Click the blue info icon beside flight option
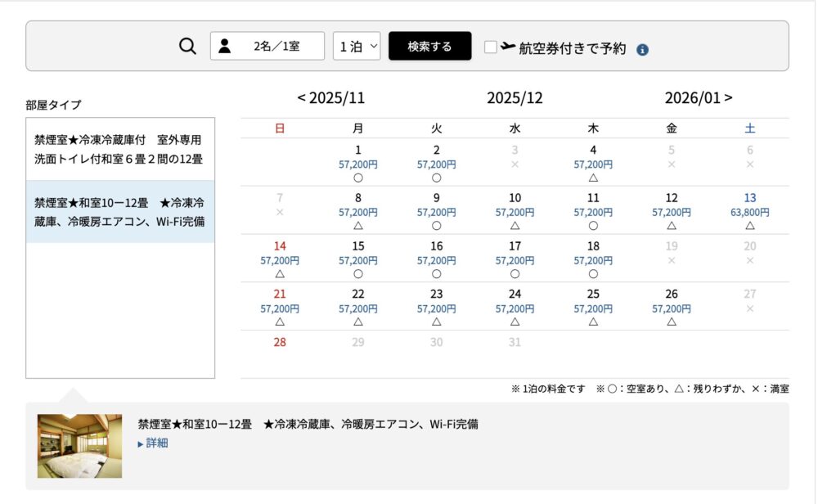The image size is (818, 504). point(642,49)
